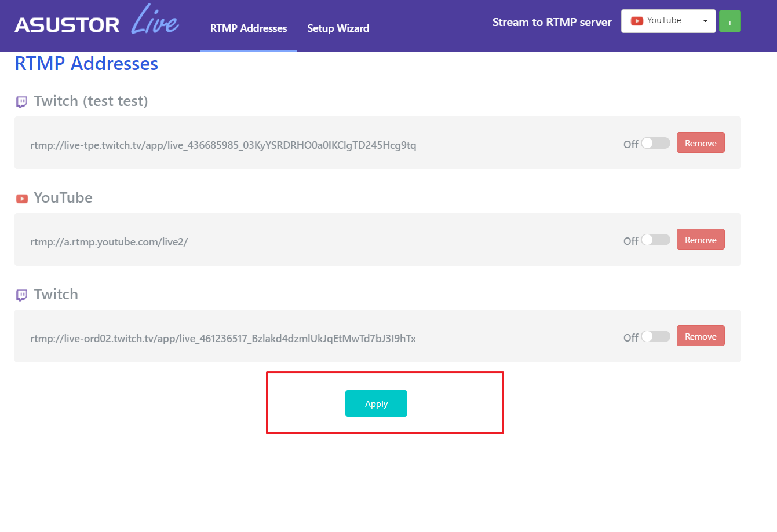
Task: Open the Setup Wizard tab
Action: [338, 28]
